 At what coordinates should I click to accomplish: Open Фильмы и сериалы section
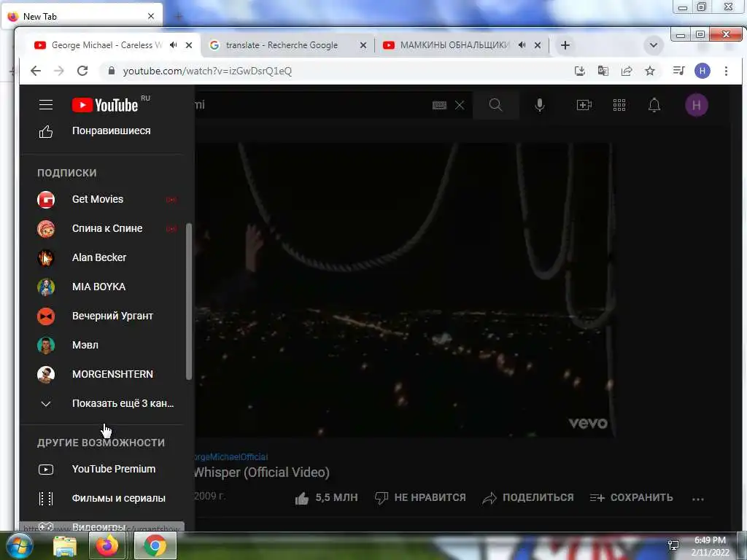(107, 498)
